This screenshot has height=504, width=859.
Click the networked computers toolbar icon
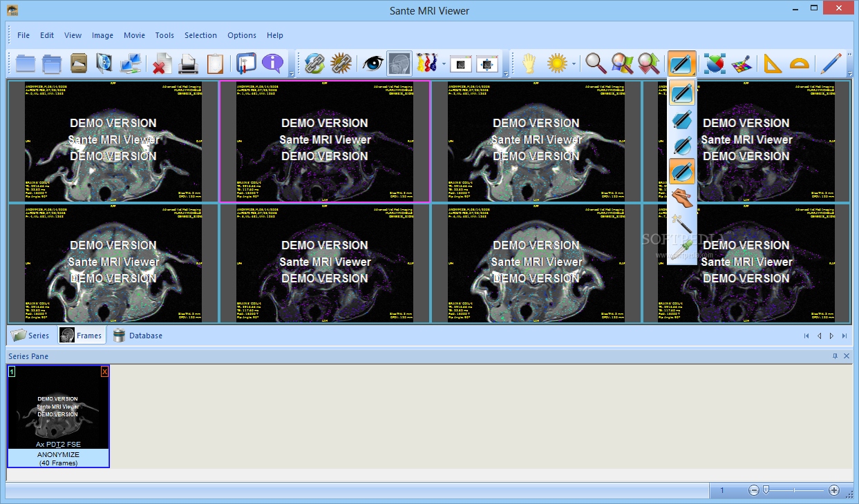(131, 64)
